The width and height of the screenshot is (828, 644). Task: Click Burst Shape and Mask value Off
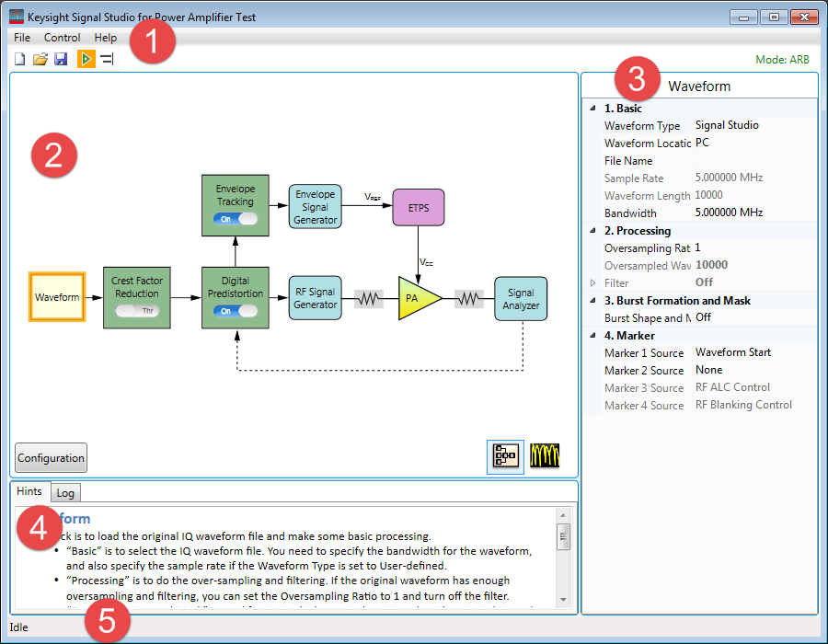tap(754, 317)
